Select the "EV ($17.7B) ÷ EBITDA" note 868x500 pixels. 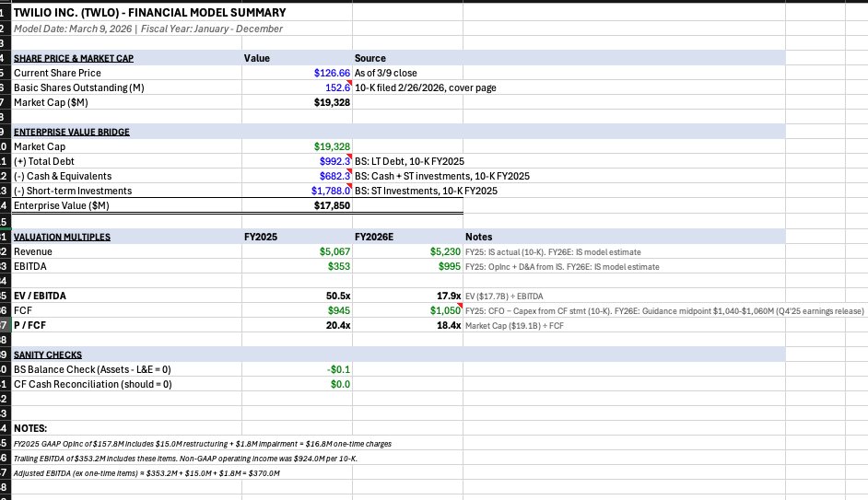click(504, 297)
